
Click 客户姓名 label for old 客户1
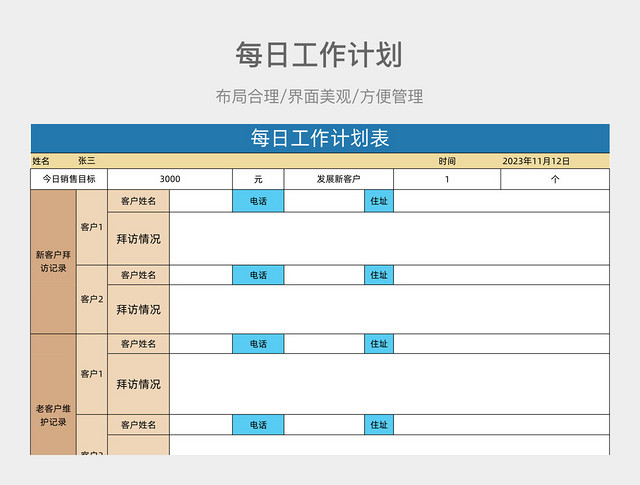pyautogui.click(x=138, y=344)
